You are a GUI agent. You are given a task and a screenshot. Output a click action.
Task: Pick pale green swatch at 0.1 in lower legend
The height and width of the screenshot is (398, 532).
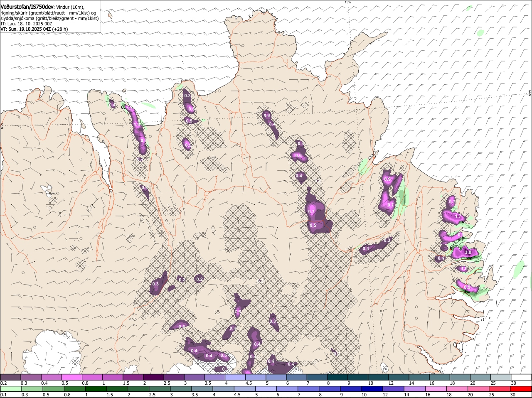pyautogui.click(x=11, y=389)
